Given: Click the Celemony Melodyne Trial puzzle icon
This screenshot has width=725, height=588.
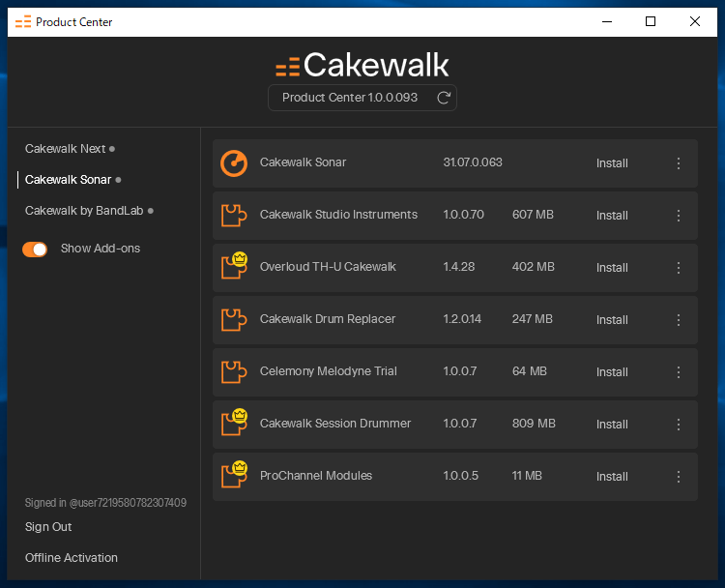Looking at the screenshot, I should point(234,372).
